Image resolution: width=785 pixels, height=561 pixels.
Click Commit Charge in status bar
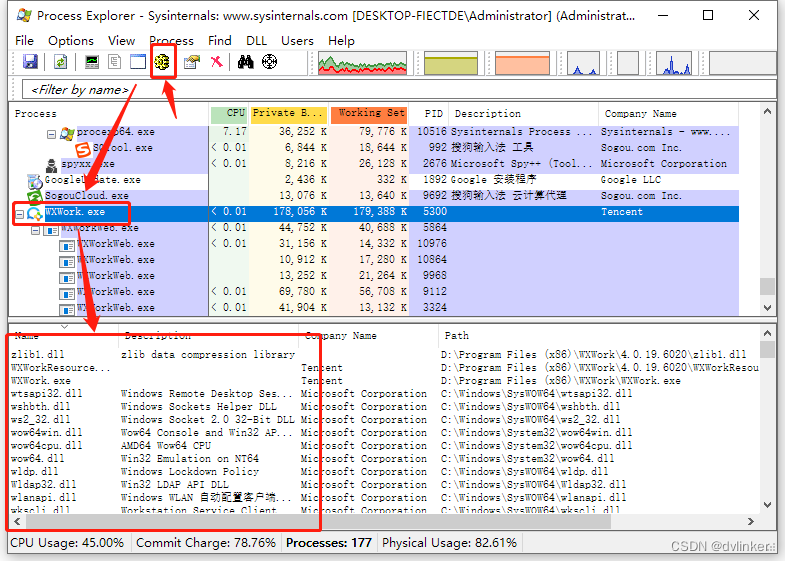pyautogui.click(x=206, y=543)
